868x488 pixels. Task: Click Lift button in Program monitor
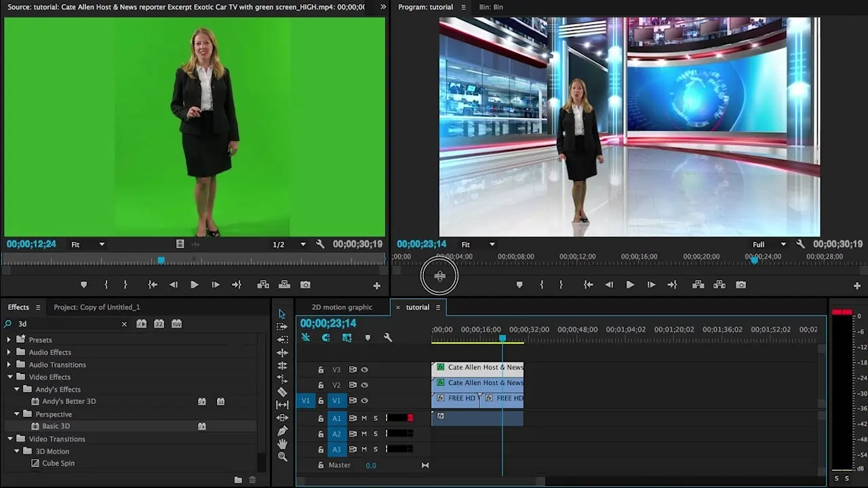coord(698,285)
